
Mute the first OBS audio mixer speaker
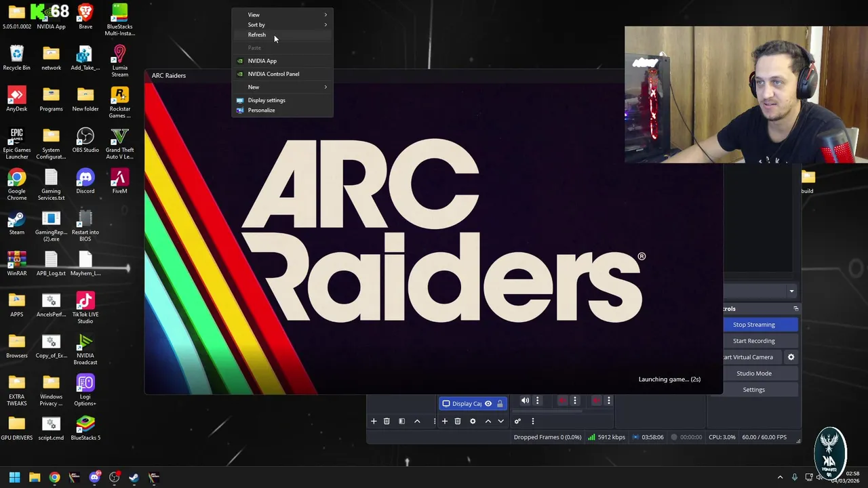pos(525,401)
